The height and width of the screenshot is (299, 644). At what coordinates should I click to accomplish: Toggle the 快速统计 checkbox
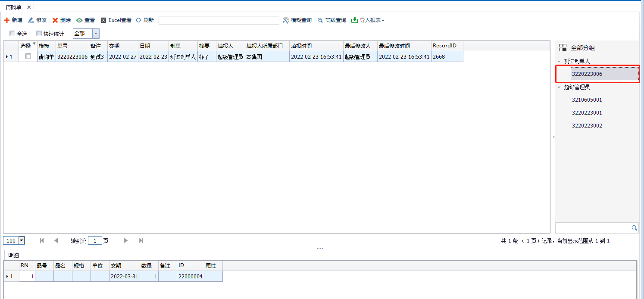(x=39, y=34)
